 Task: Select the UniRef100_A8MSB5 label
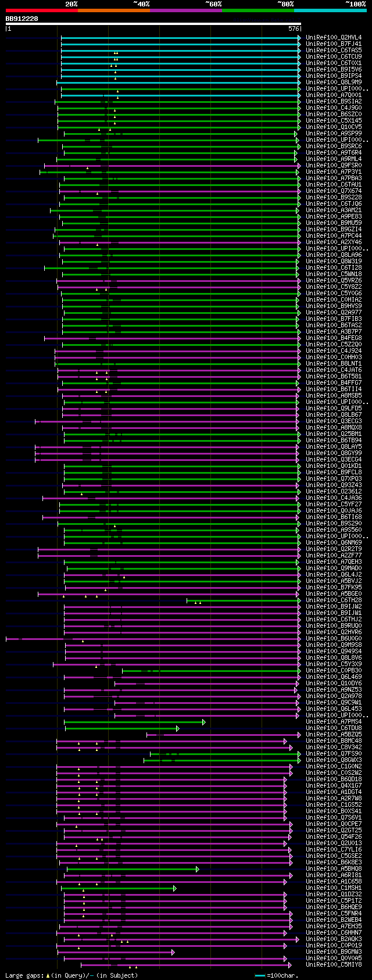334,395
